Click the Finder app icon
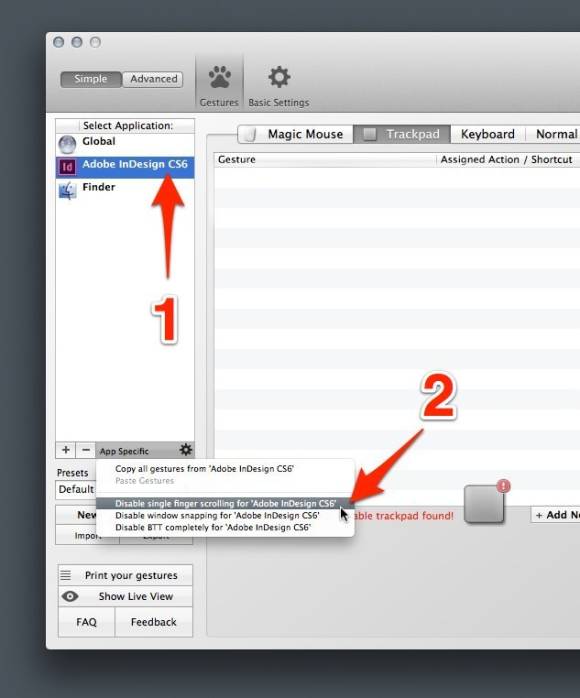The width and height of the screenshot is (580, 698). click(67, 191)
